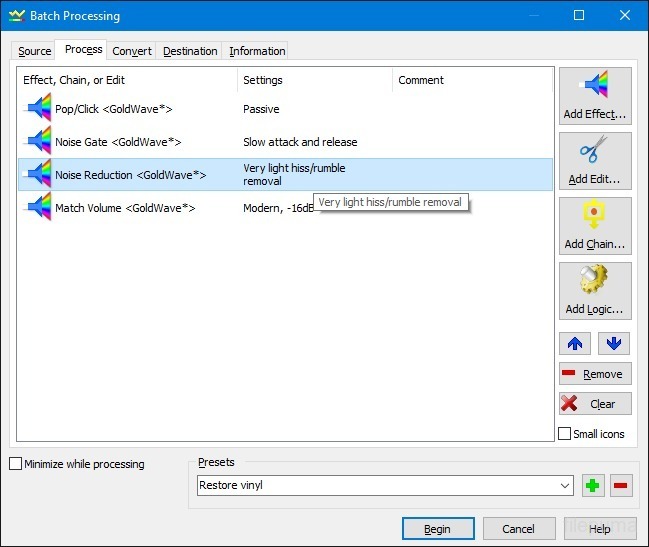Remove the selected effect from list

pos(595,374)
